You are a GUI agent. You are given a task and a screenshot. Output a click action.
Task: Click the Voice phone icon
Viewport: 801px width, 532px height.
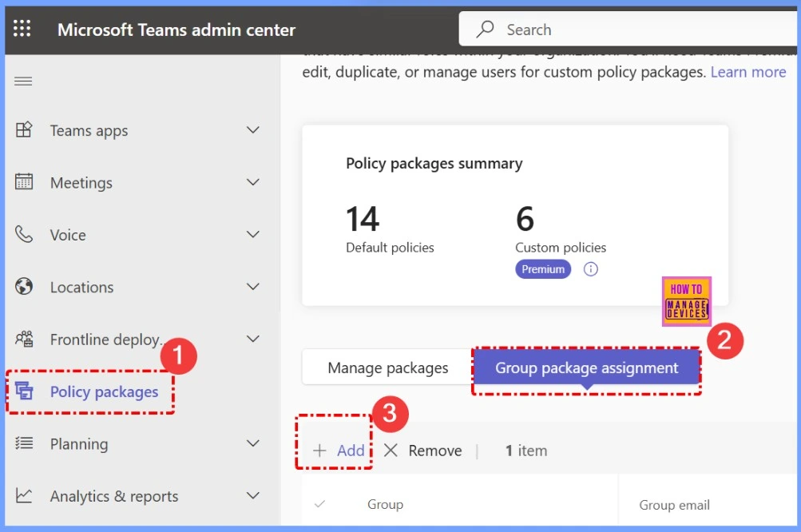pyautogui.click(x=23, y=234)
